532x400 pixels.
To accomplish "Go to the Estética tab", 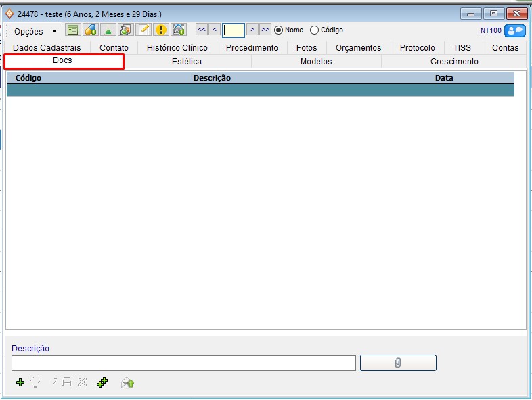I will (x=187, y=62).
